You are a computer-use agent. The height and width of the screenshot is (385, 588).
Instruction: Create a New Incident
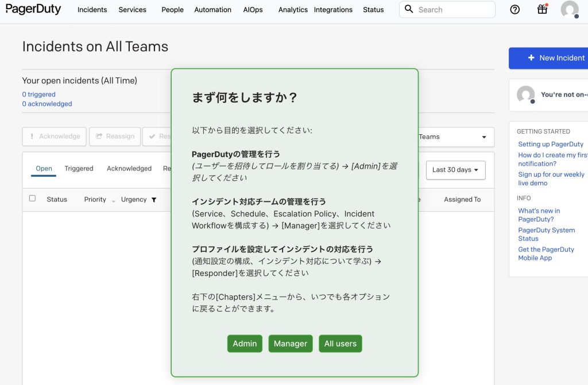548,58
